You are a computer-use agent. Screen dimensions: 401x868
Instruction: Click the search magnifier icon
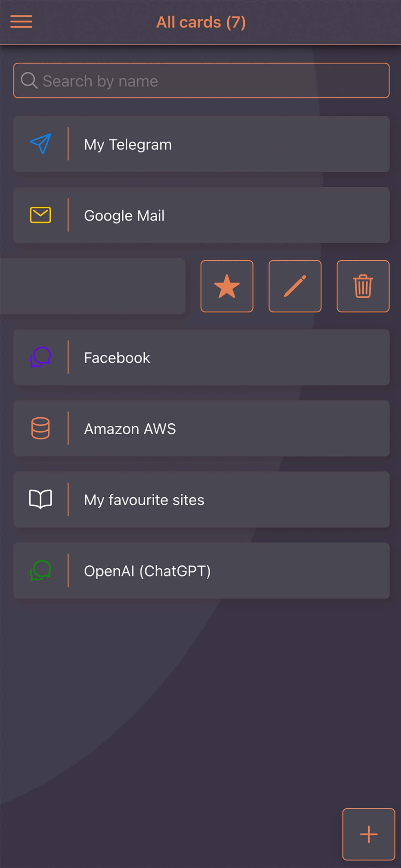[29, 81]
